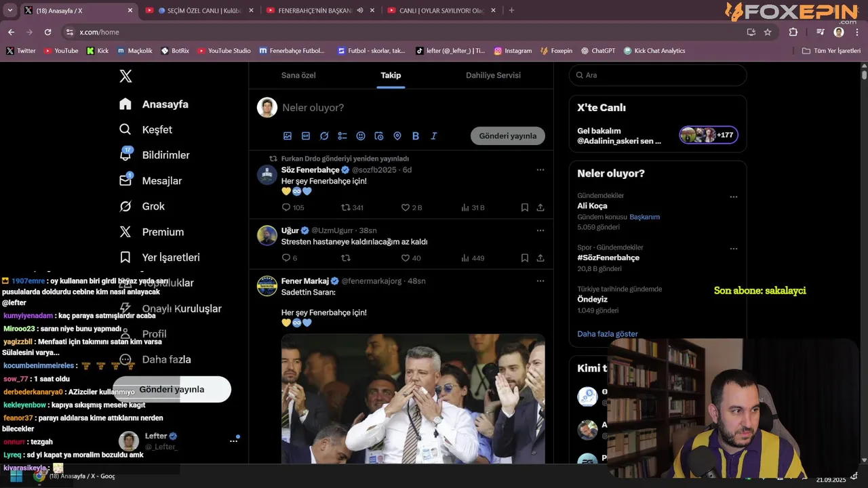Click the Ara search field

coord(658,75)
